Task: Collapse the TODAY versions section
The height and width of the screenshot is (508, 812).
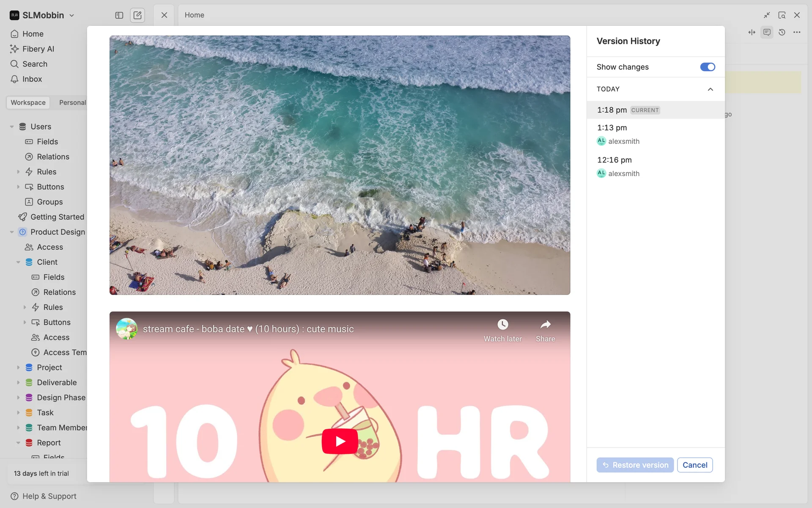Action: (x=710, y=89)
